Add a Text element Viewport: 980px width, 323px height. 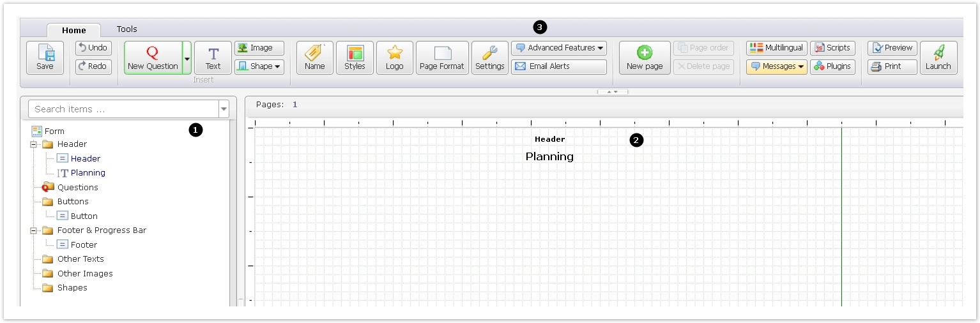[213, 57]
